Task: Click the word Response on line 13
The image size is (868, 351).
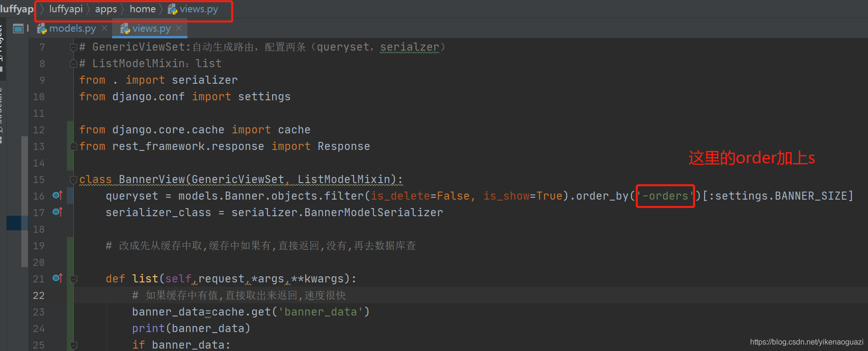Action: [x=344, y=146]
